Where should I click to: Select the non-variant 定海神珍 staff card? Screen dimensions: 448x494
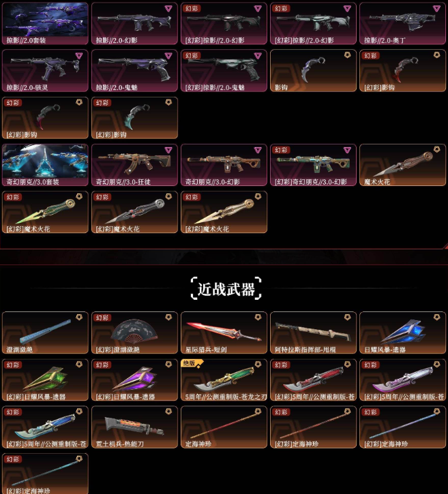(x=224, y=427)
